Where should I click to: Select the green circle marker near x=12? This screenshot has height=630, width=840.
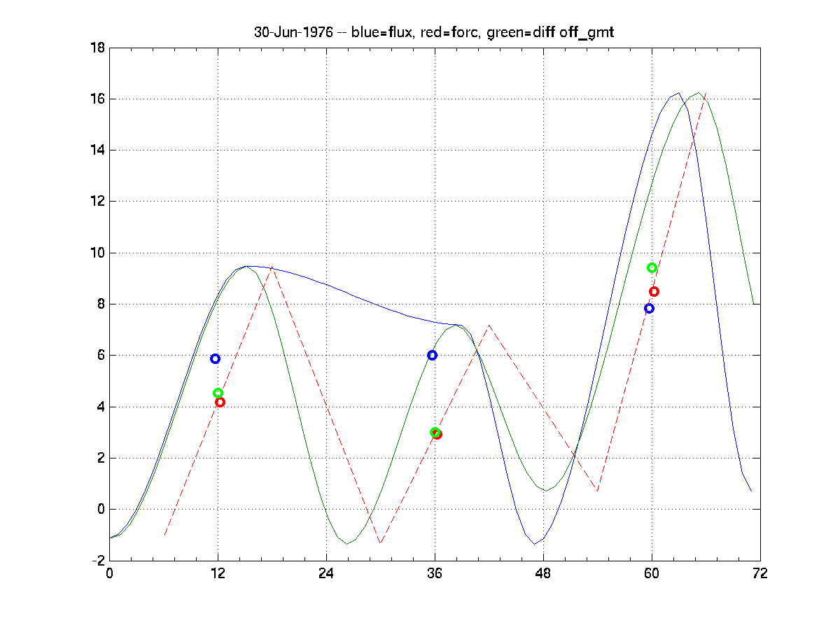tap(218, 393)
